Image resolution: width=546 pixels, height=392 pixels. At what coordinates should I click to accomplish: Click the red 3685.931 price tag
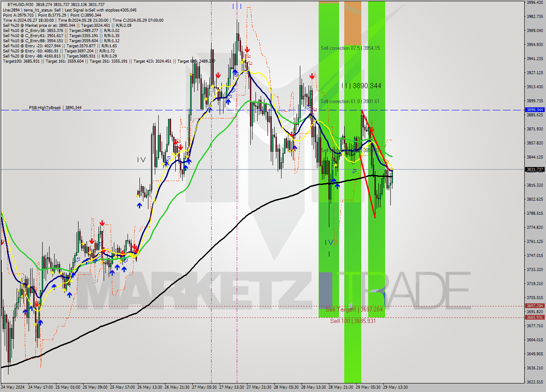(535, 317)
